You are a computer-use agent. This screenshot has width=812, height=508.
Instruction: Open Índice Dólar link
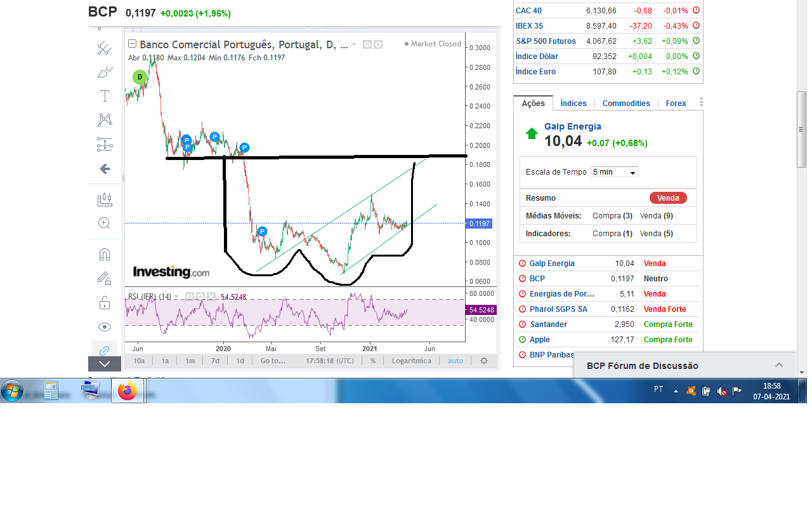[537, 57]
